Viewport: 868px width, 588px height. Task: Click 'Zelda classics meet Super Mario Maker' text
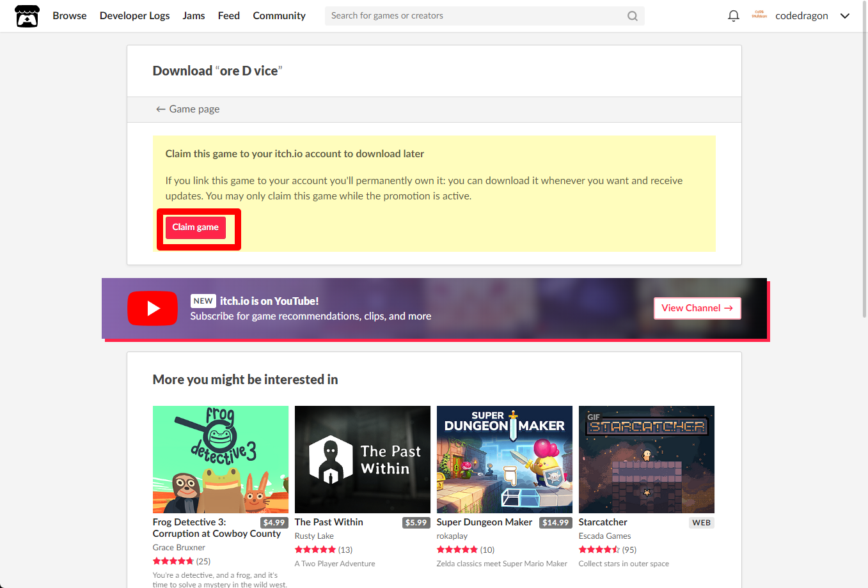pyautogui.click(x=502, y=564)
